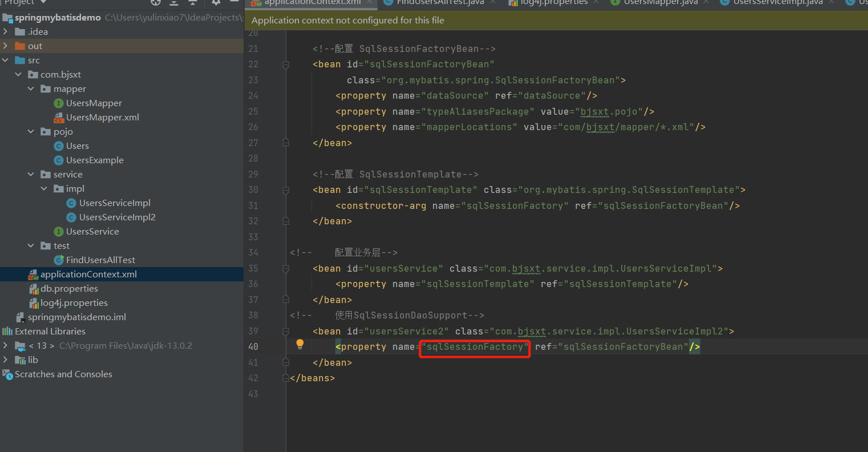The height and width of the screenshot is (452, 868).
Task: Collapse the mapper package
Action: [x=31, y=88]
